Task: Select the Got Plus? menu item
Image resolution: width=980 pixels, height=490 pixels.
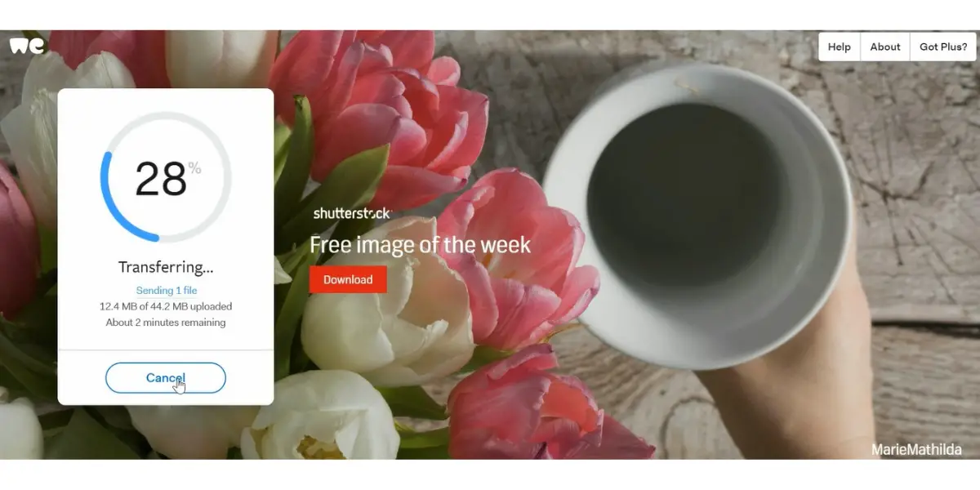Action: (943, 47)
